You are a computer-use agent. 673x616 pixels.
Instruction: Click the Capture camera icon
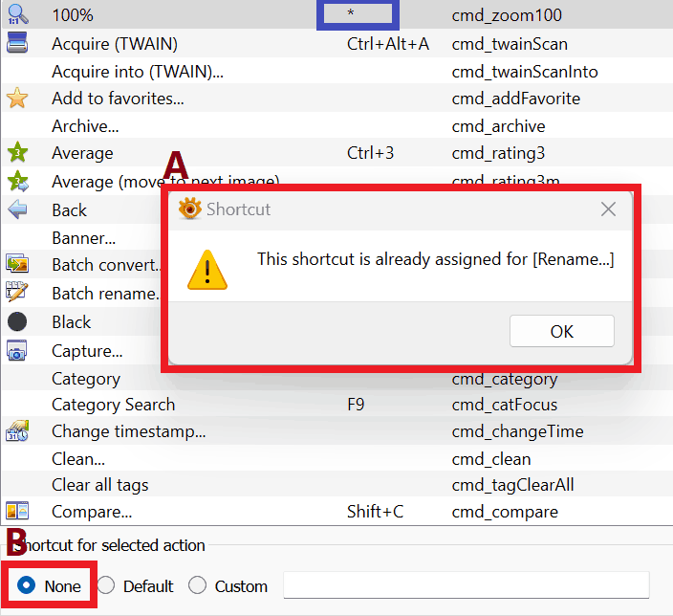coord(17,350)
